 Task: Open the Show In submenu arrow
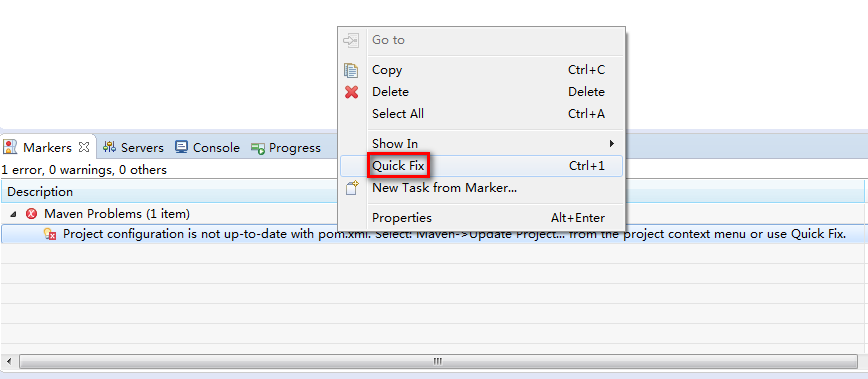tap(612, 143)
